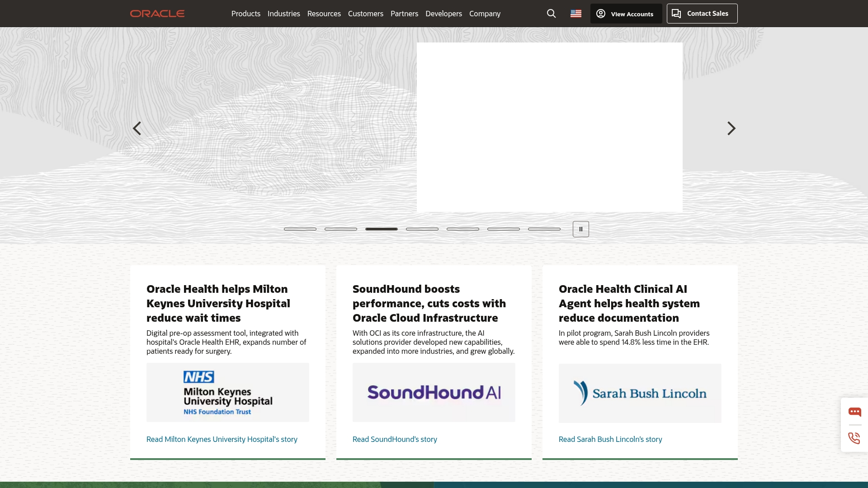Expand the Industries menu
The image size is (868, 488).
click(x=283, y=14)
